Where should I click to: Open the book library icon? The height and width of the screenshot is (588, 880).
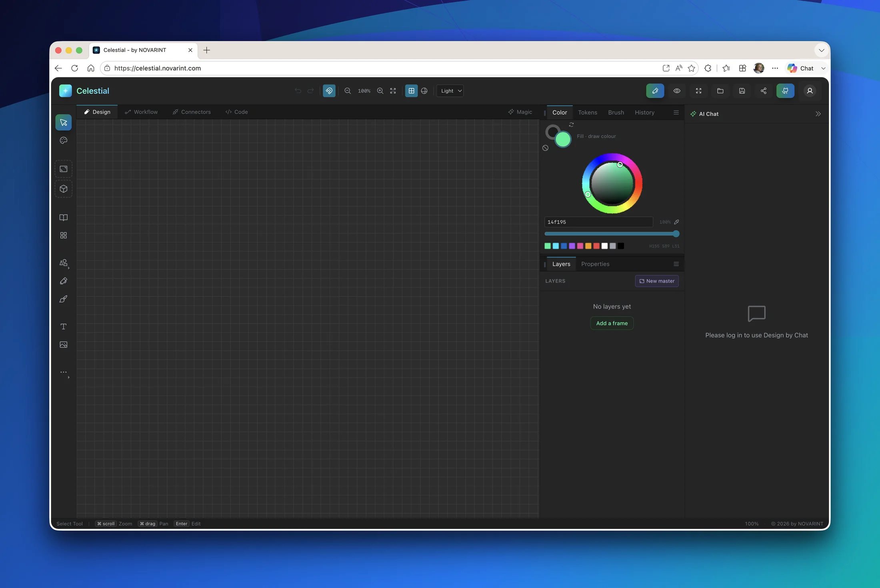64,217
